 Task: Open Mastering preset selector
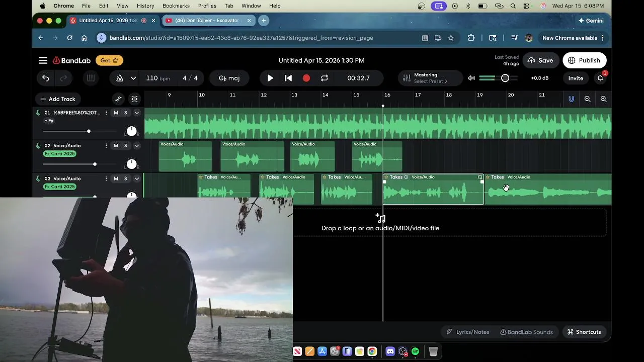click(x=430, y=78)
